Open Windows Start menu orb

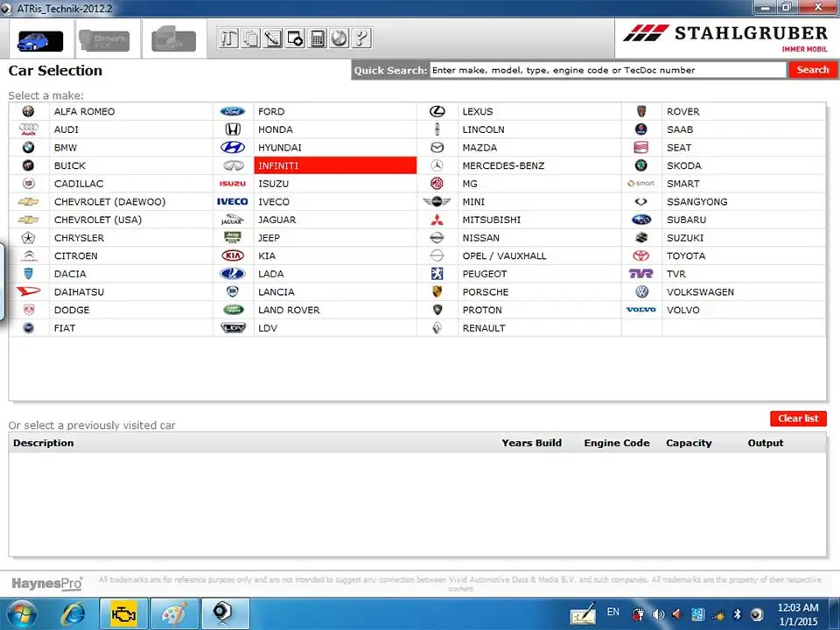point(21,614)
